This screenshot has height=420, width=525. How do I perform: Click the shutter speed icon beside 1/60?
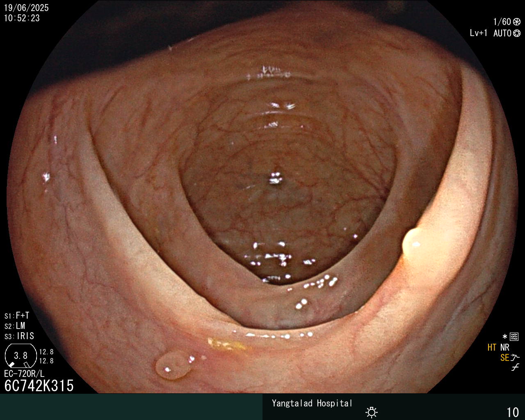coord(517,22)
